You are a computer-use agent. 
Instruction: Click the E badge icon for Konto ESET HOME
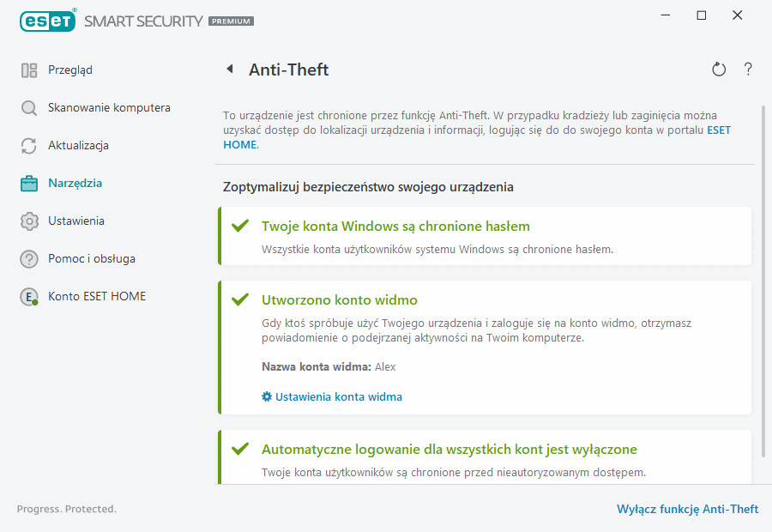point(27,296)
